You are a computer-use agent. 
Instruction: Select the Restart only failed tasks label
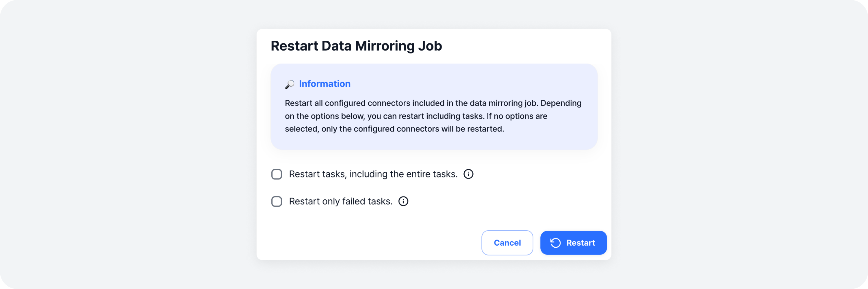point(340,201)
